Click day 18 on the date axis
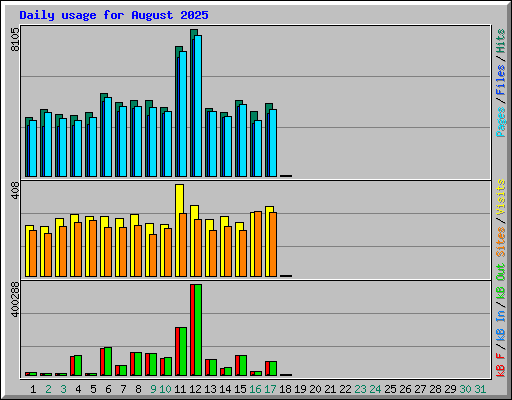 point(285,389)
